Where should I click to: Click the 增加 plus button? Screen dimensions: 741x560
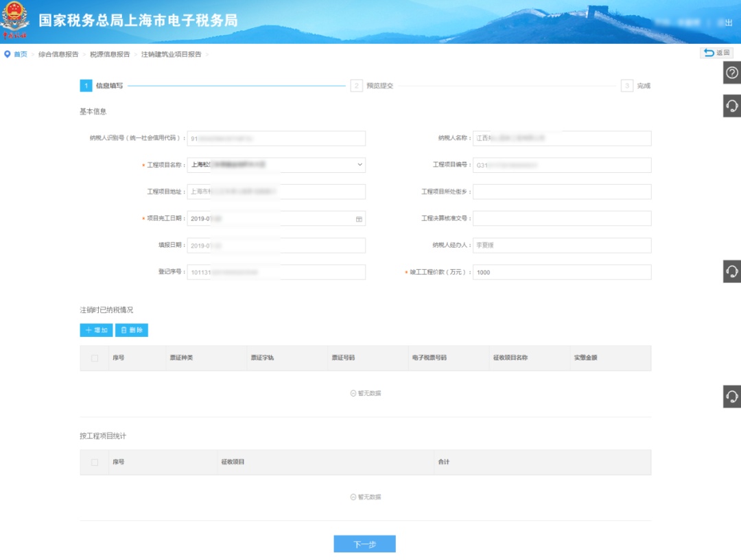96,330
